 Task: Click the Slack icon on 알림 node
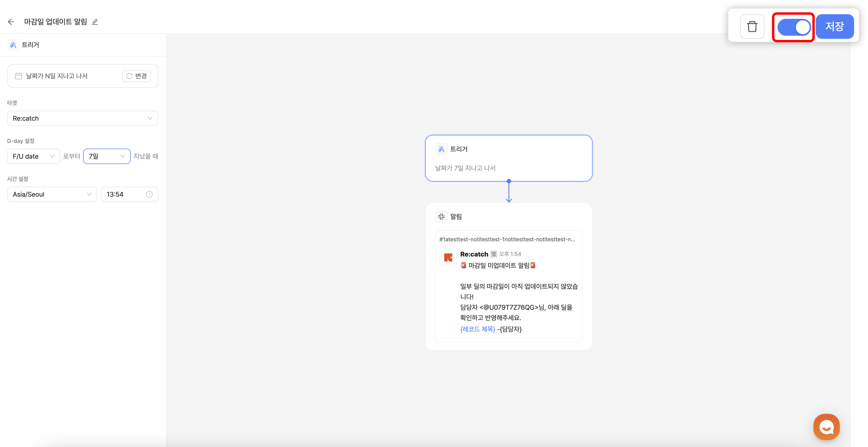click(x=441, y=216)
